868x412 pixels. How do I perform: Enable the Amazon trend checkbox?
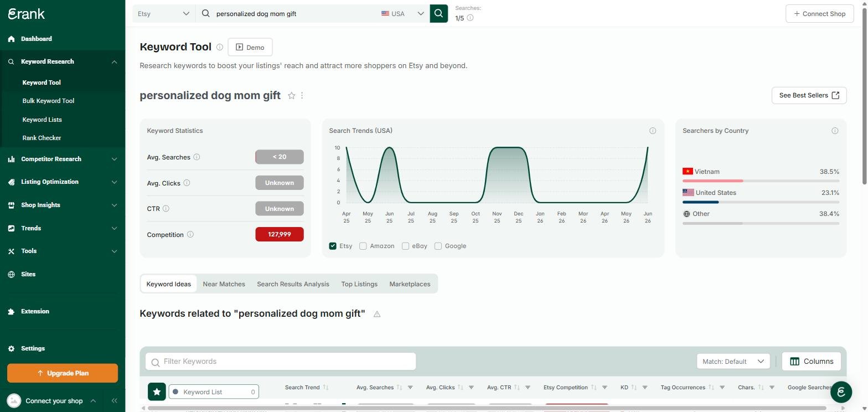(363, 246)
